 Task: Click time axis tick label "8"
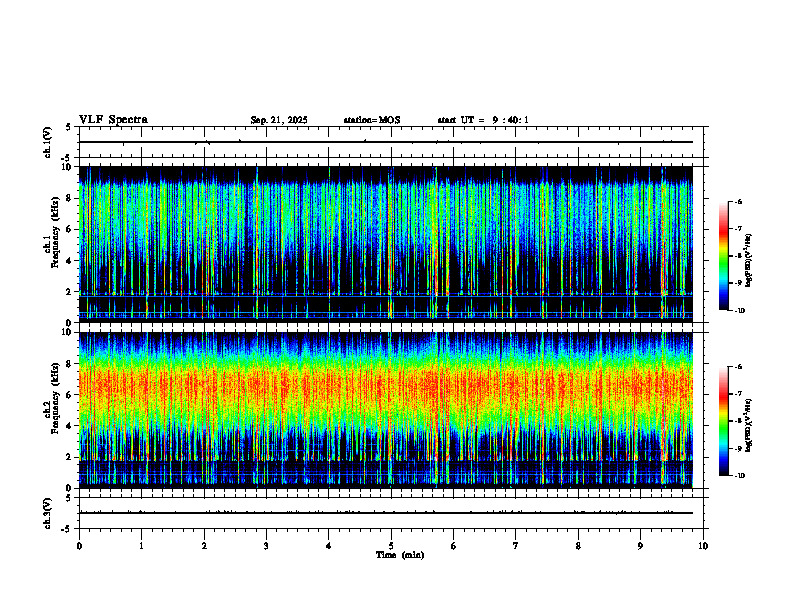tap(578, 546)
